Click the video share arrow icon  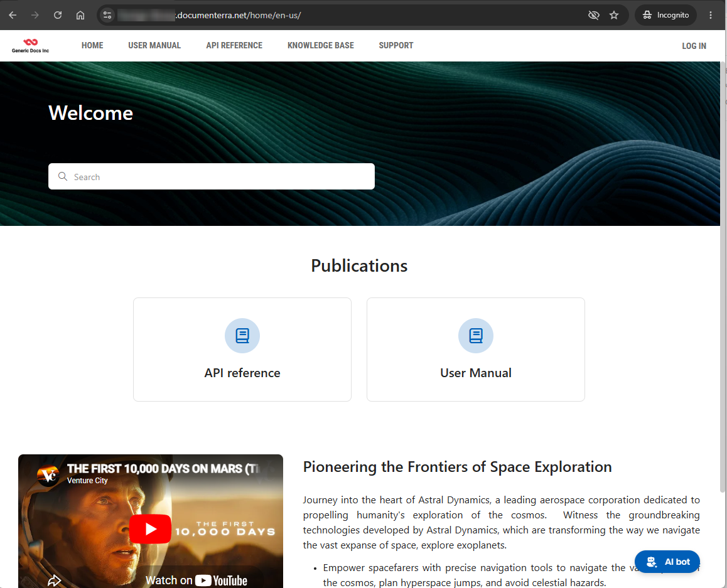54,580
